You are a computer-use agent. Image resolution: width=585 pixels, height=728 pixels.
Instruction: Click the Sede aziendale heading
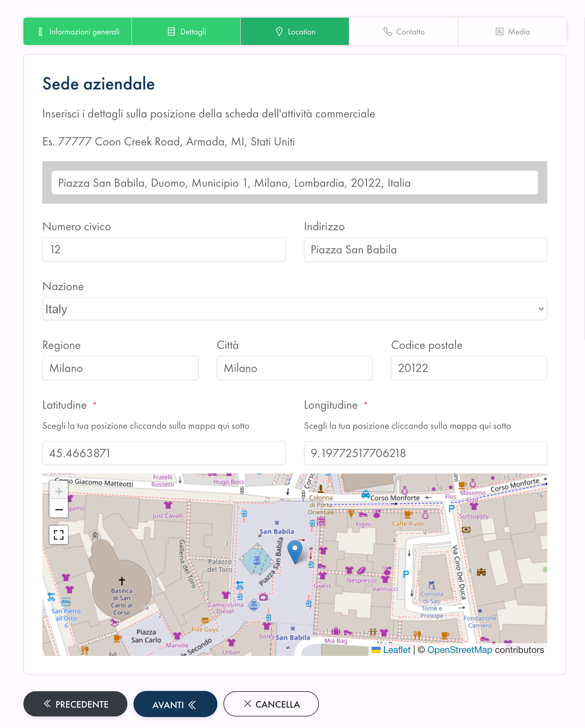[99, 83]
